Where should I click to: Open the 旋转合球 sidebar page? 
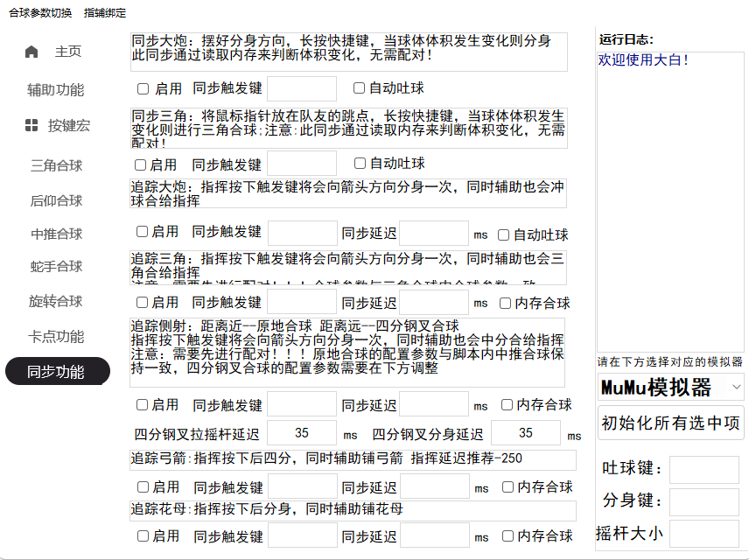pos(56,301)
